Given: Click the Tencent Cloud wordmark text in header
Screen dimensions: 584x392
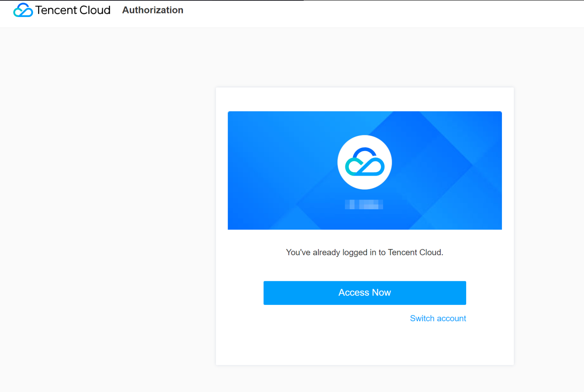Looking at the screenshot, I should (73, 10).
